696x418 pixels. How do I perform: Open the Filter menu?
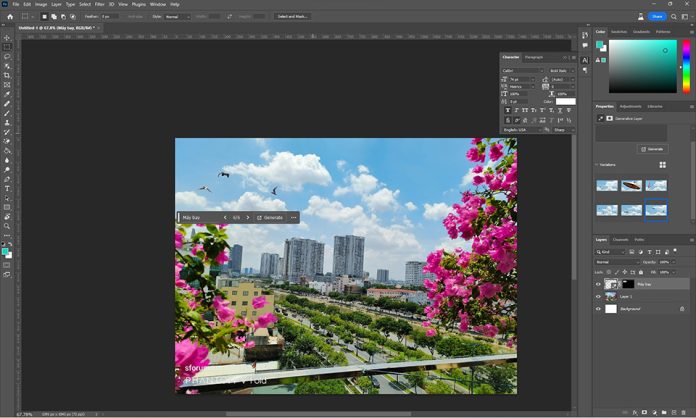click(99, 4)
